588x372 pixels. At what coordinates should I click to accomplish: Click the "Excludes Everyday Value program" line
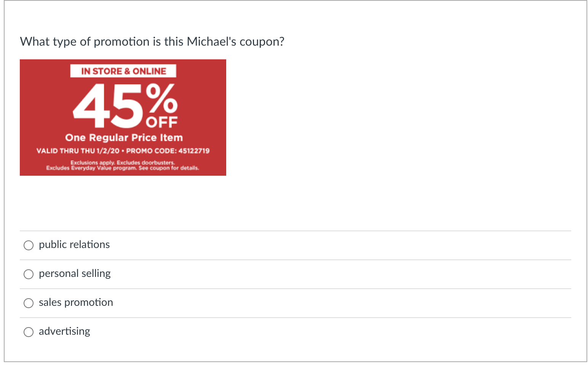(91, 168)
